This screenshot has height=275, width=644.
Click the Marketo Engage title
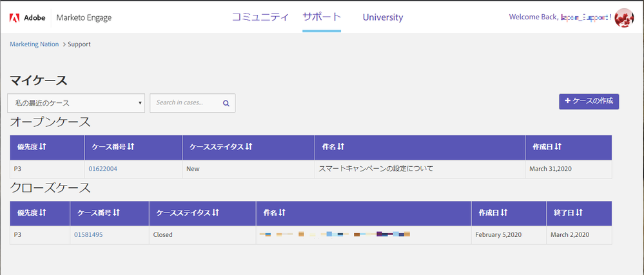click(84, 17)
